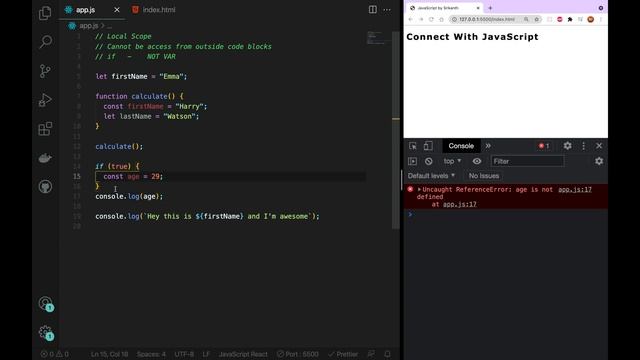The image size is (640, 360).
Task: Click Port : 5500 Live Server status
Action: tap(298, 354)
